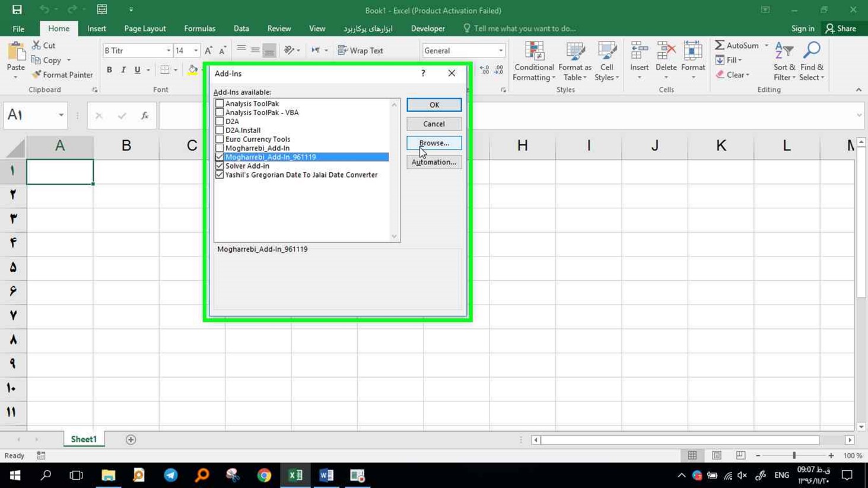Toggle Bold formatting in the Font group
The image size is (868, 488).
click(x=109, y=70)
